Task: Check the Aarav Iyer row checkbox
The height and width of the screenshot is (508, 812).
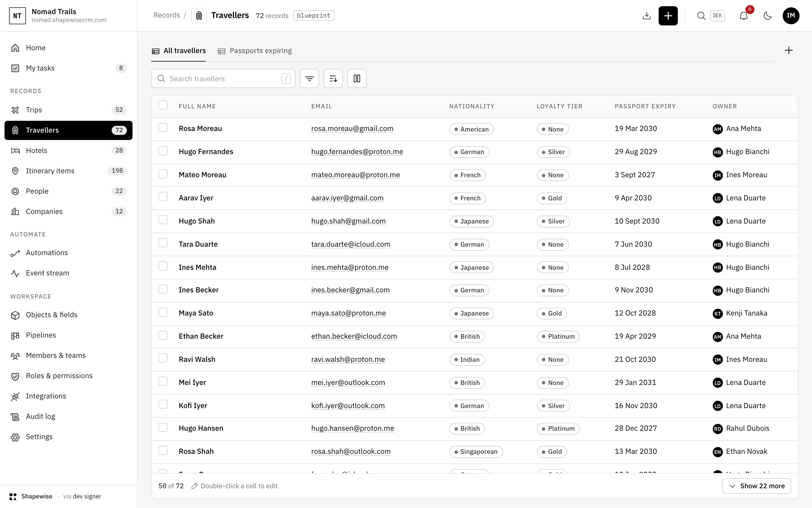Action: [163, 196]
